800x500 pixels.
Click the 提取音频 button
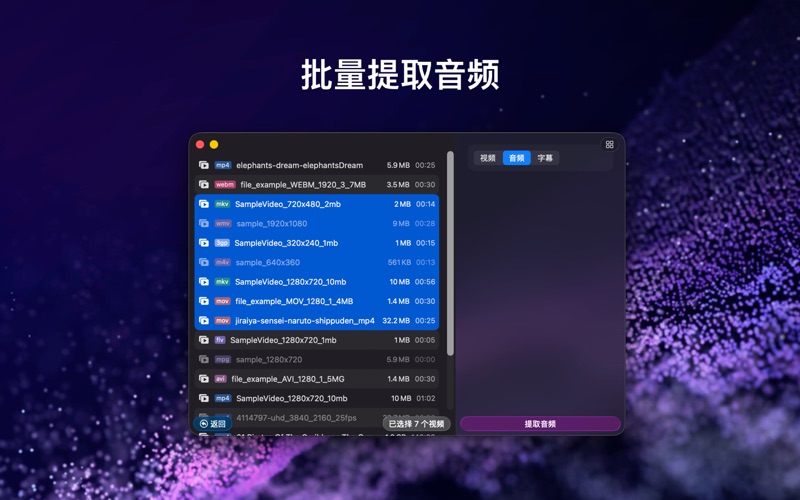click(540, 423)
